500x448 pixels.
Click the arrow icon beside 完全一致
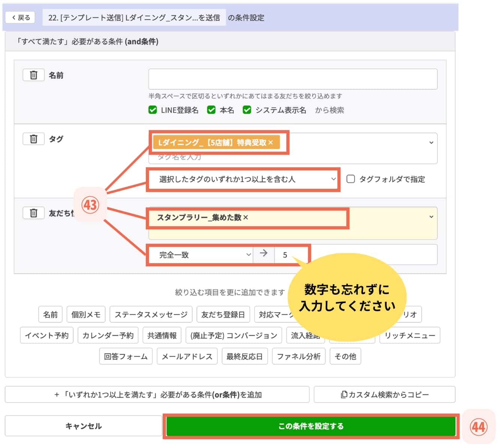coord(263,254)
